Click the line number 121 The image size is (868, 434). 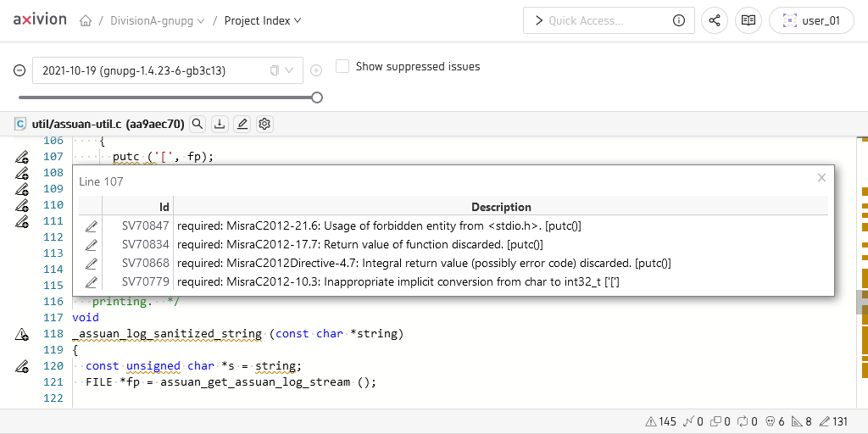(53, 382)
